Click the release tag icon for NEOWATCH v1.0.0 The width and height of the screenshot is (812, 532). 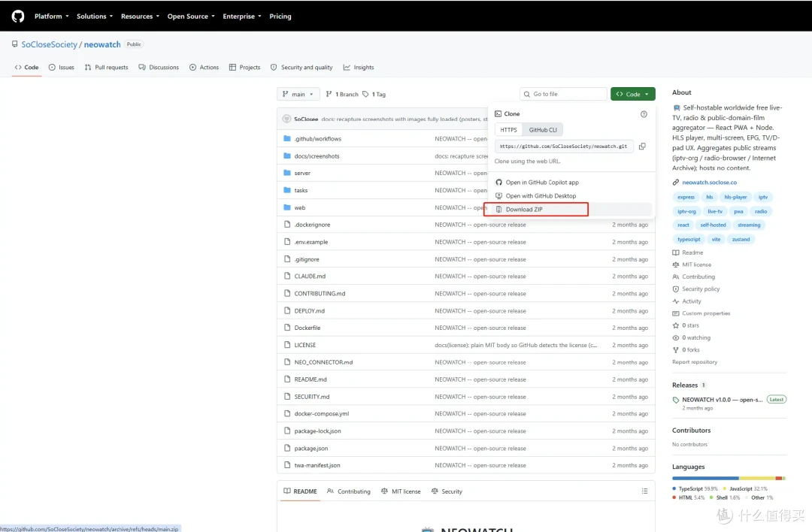(x=676, y=400)
